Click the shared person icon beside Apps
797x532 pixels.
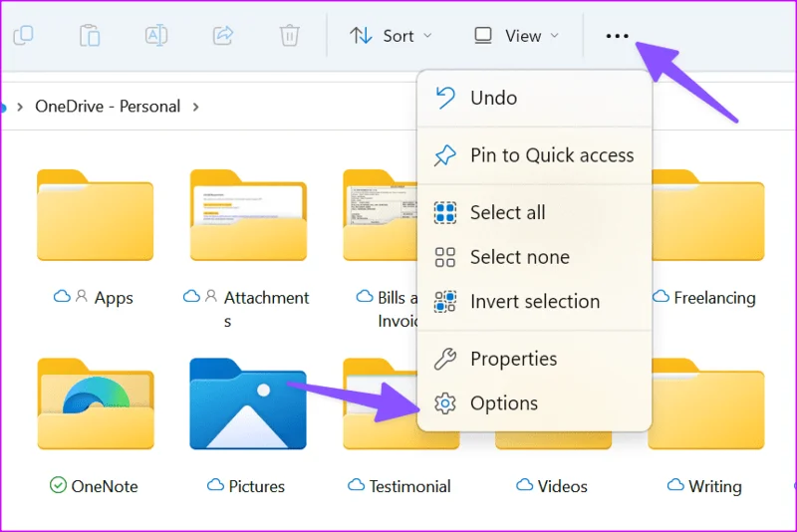[x=82, y=296]
